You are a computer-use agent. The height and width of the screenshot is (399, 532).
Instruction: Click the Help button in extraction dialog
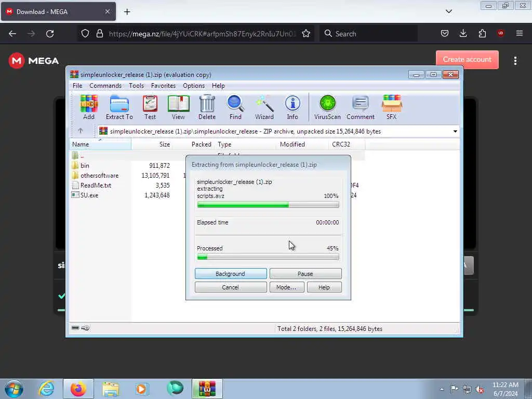tap(324, 287)
